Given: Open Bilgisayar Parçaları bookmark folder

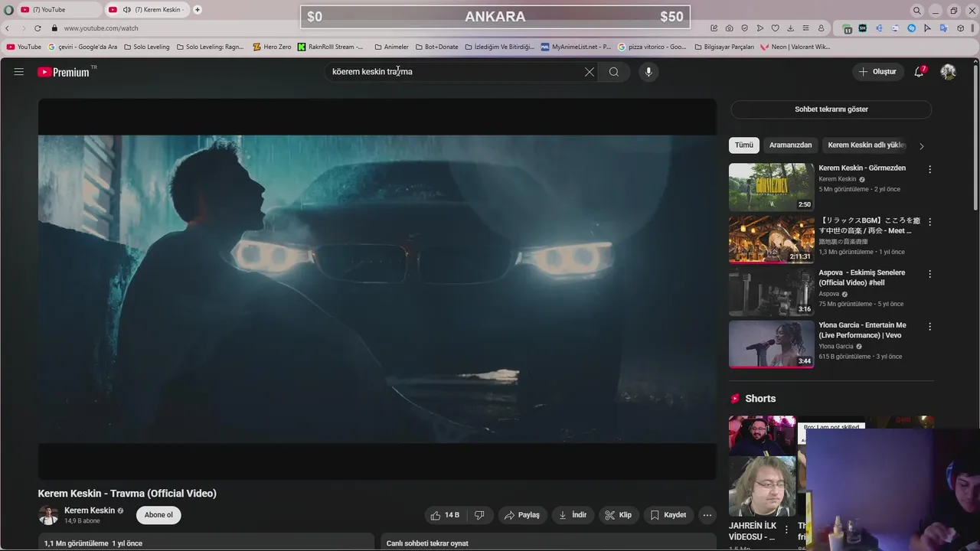Looking at the screenshot, I should [724, 47].
